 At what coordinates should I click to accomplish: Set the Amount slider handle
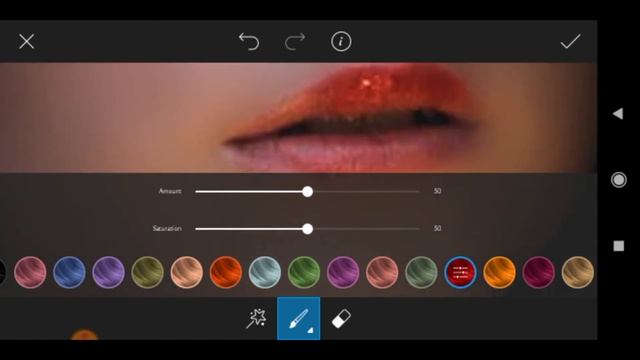tap(308, 191)
